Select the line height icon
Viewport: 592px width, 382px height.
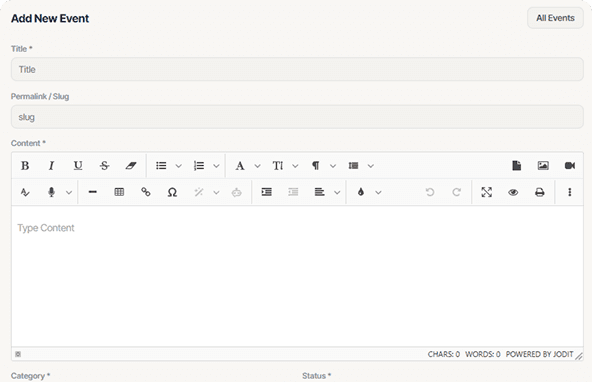point(353,166)
